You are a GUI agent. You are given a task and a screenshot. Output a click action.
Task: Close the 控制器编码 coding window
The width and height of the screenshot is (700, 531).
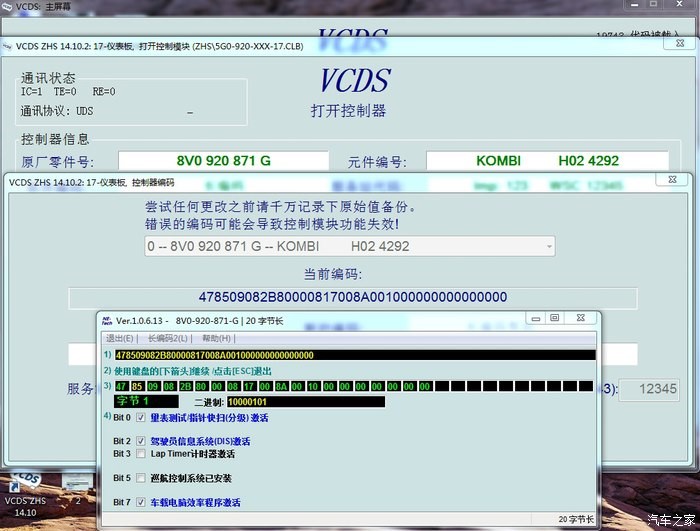(x=672, y=179)
